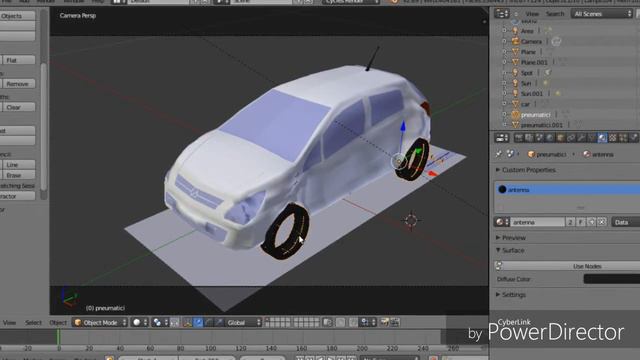640x360 pixels.
Task: Toggle the pin in properties context
Action: (499, 154)
